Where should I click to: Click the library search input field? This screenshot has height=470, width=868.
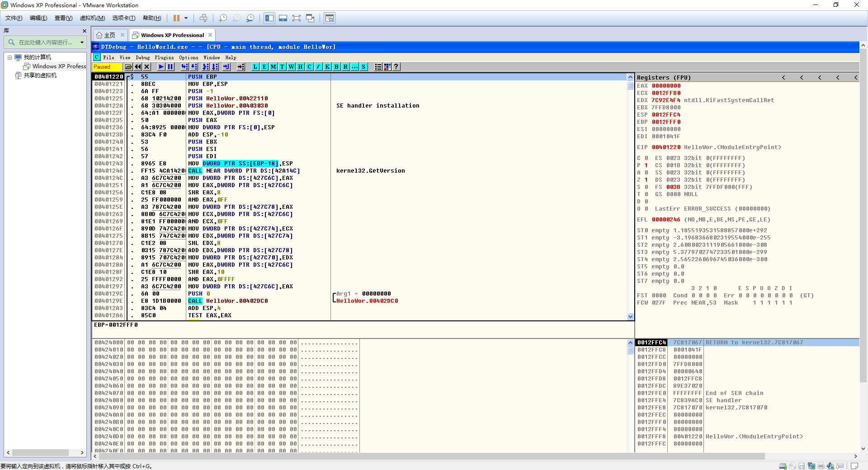click(x=45, y=42)
